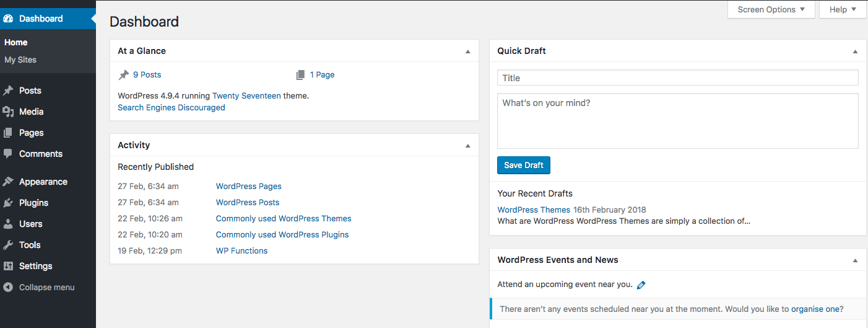Click the Tools wrench icon
The width and height of the screenshot is (868, 328).
point(8,245)
